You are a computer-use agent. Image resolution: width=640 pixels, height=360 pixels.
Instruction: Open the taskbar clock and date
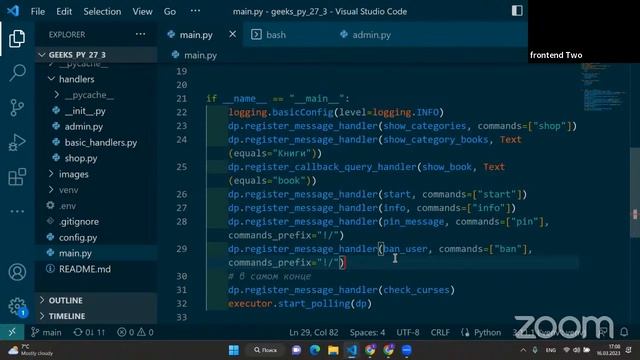(x=609, y=350)
